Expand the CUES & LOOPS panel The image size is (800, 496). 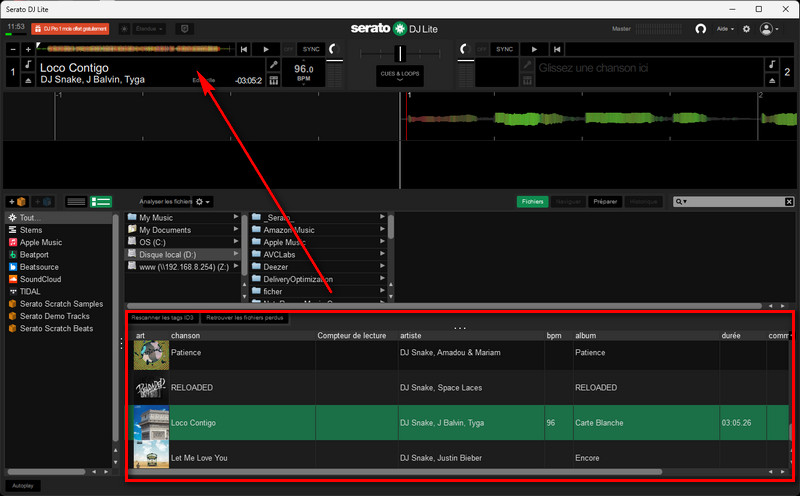pos(399,76)
